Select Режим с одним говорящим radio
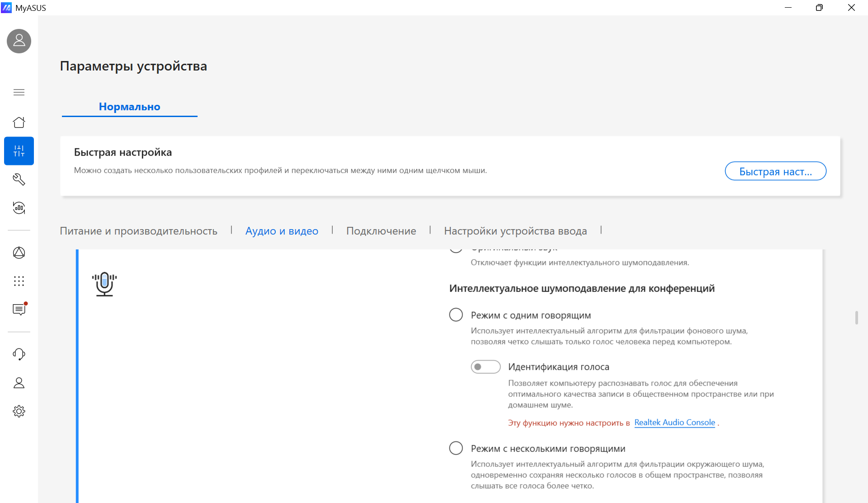The image size is (868, 503). click(x=456, y=315)
